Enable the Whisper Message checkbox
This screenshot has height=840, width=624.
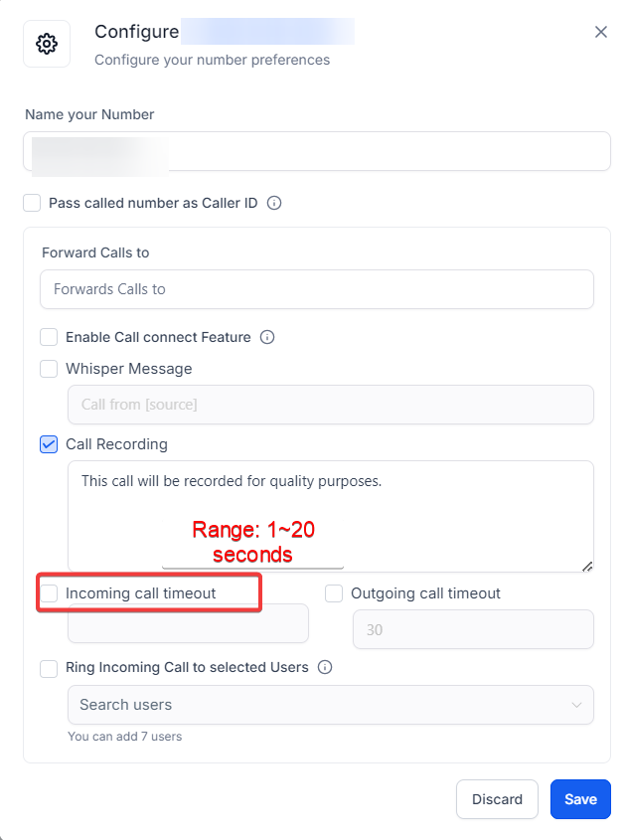tap(49, 369)
